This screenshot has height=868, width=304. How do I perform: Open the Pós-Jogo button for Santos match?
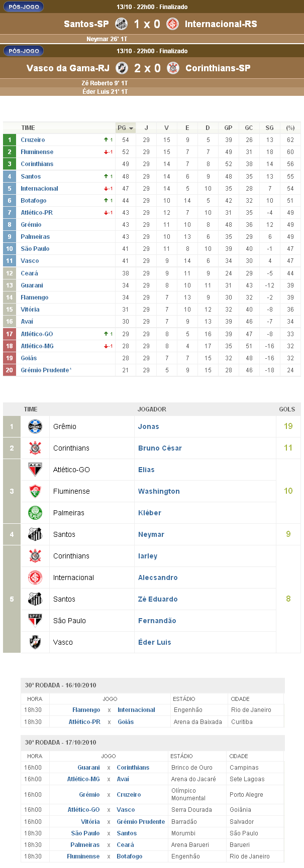tap(24, 7)
